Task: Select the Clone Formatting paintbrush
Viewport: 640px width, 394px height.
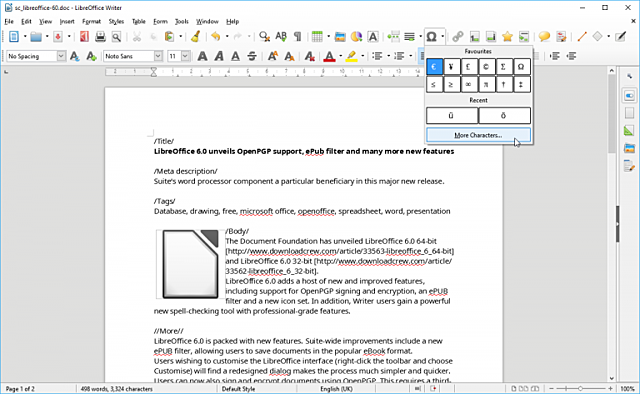Action: [196, 37]
